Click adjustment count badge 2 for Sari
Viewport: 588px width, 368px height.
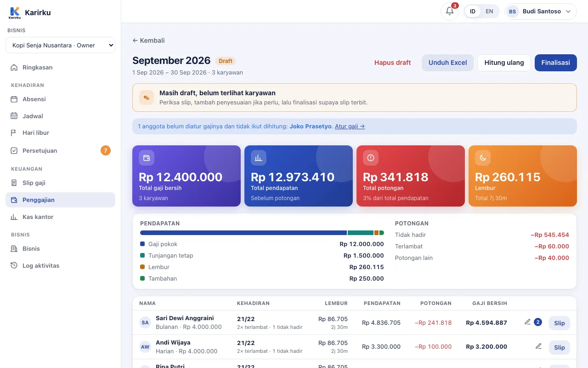tap(538, 322)
